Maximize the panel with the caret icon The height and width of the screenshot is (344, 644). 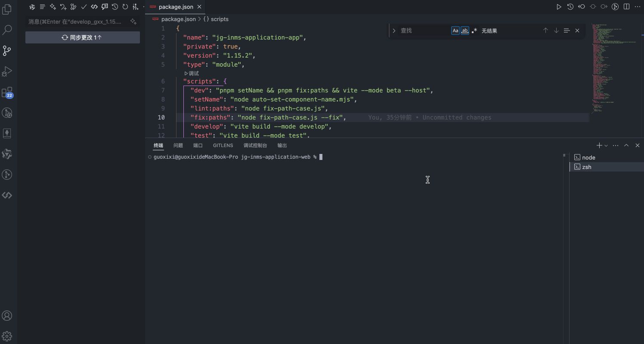tap(626, 146)
